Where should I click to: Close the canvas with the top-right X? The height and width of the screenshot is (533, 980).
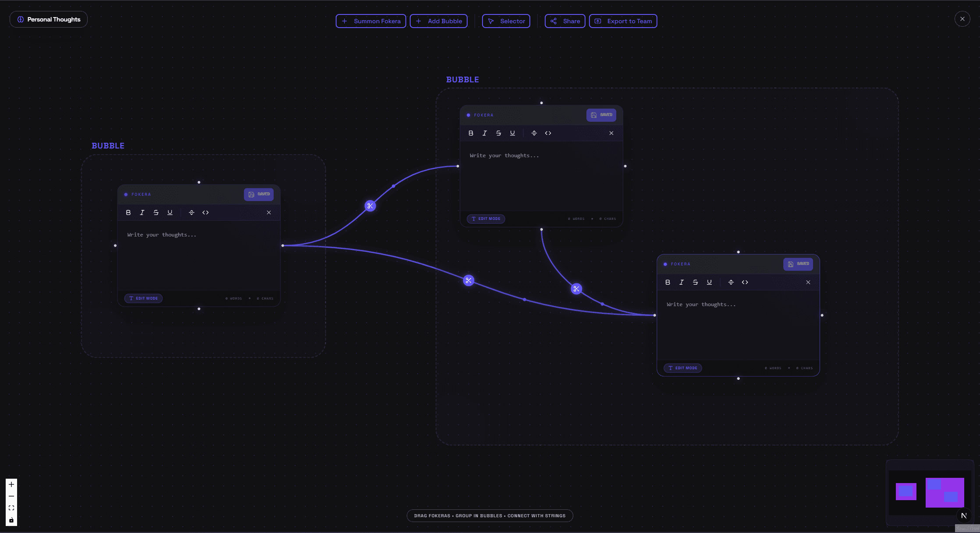coord(962,19)
